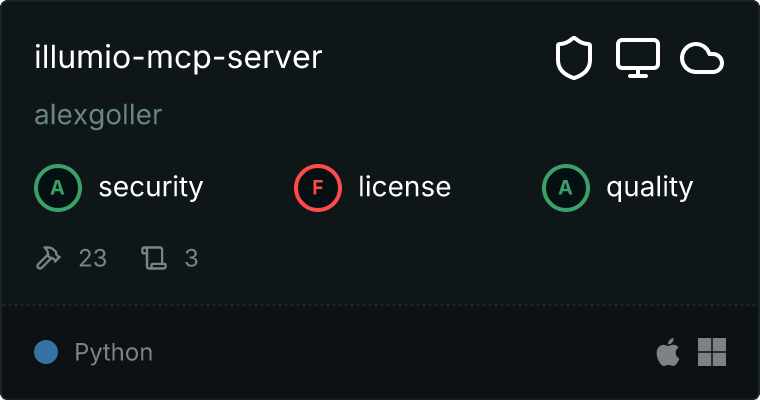Select the security label text

coord(150,187)
